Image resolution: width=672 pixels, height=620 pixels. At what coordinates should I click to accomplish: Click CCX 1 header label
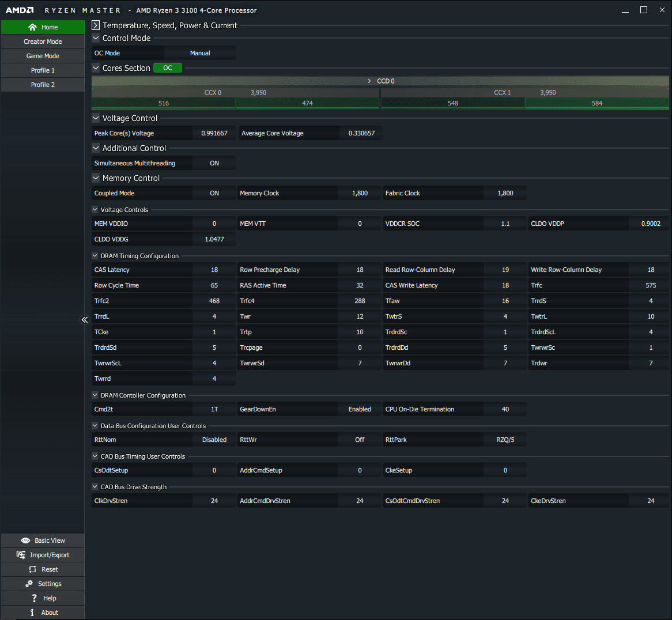[x=503, y=93]
